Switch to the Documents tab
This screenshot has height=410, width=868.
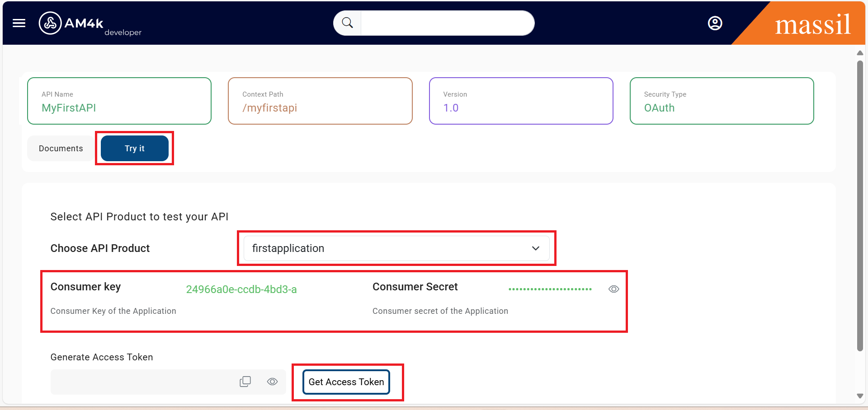[x=61, y=149]
